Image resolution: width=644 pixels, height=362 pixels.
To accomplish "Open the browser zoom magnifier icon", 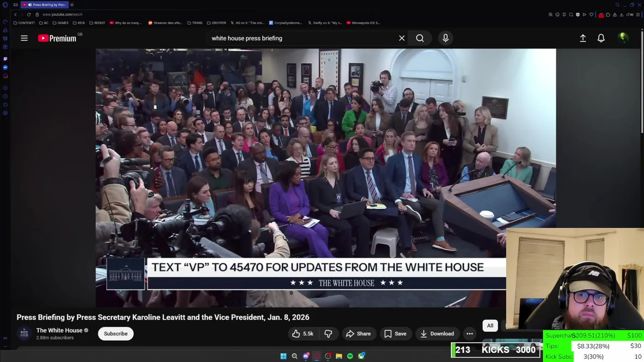I will [x=550, y=15].
